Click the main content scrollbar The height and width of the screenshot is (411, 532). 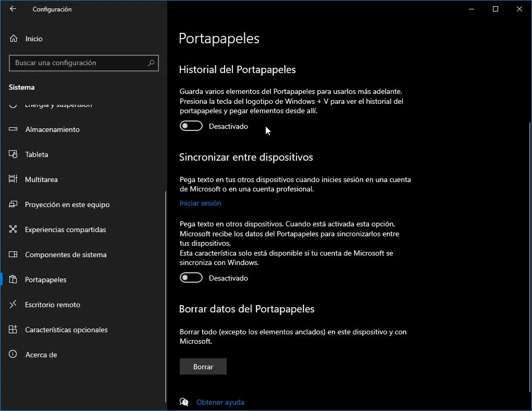coord(530,257)
